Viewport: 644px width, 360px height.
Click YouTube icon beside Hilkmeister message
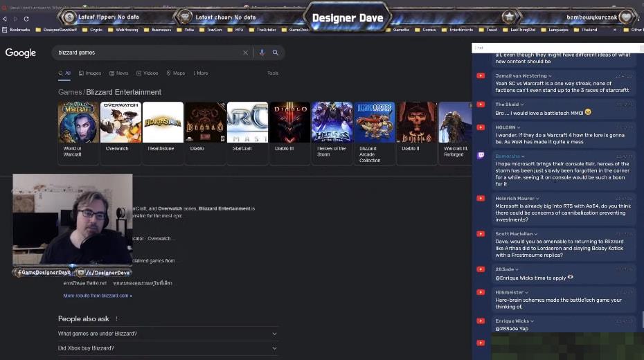pyautogui.click(x=481, y=293)
